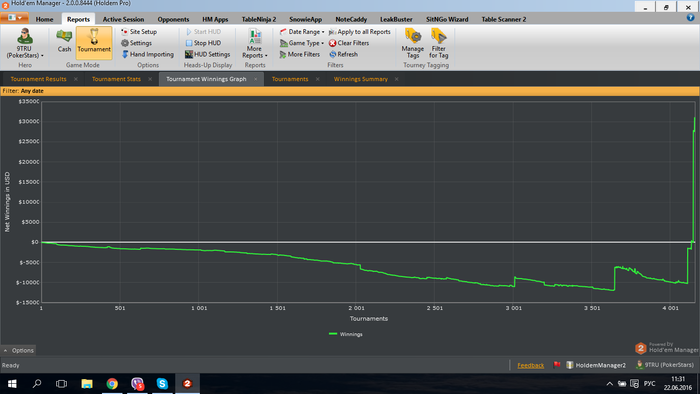Close the Winnings Summary tab
This screenshot has width=700, height=394.
click(x=396, y=79)
